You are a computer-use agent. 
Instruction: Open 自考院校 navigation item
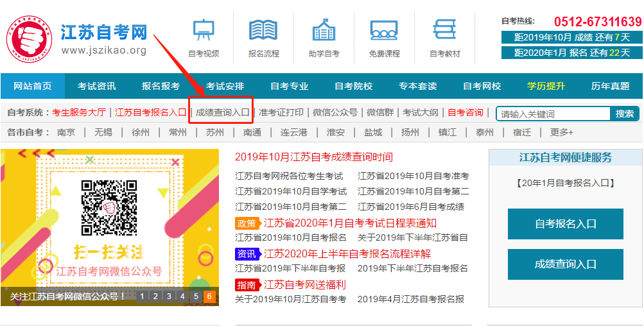click(354, 86)
